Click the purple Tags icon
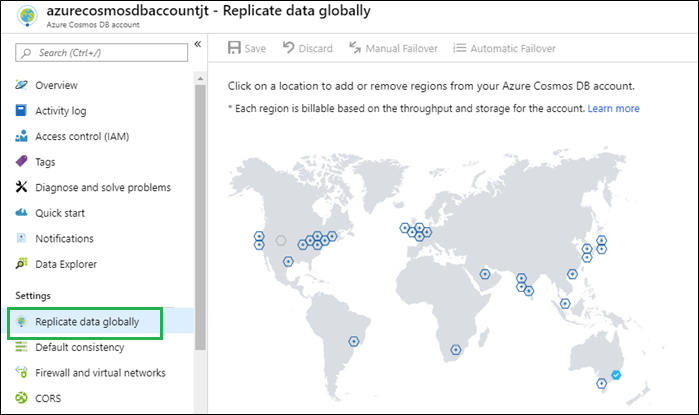The image size is (699, 415). click(x=21, y=161)
